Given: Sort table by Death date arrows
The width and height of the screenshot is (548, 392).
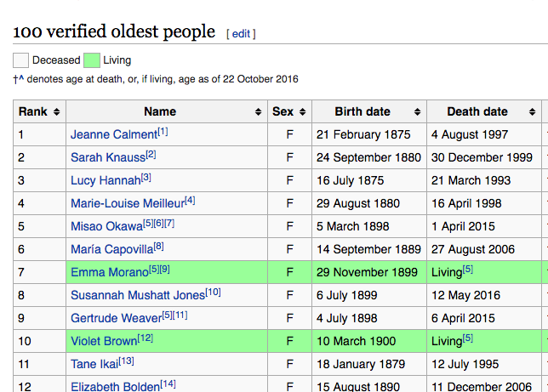Looking at the screenshot, I should point(533,111).
